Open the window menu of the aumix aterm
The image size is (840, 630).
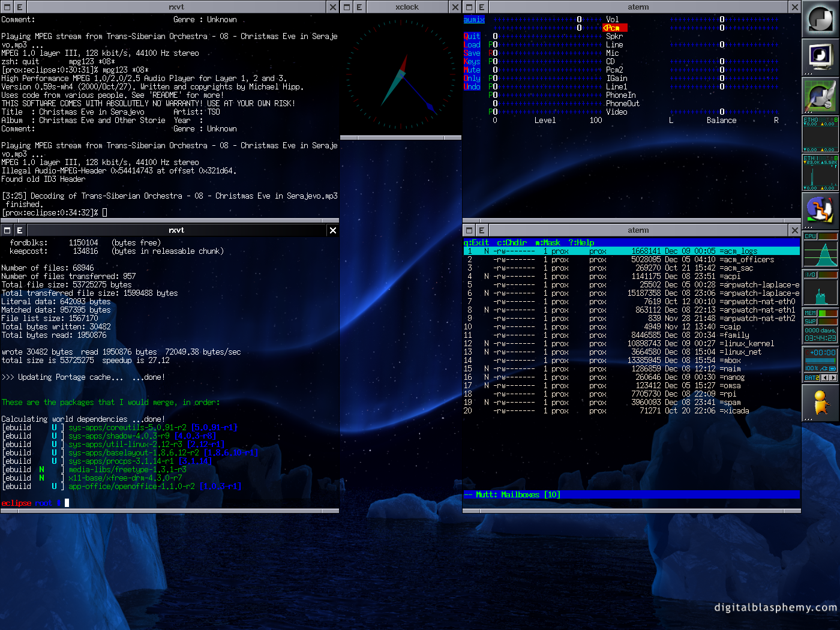pyautogui.click(x=469, y=7)
